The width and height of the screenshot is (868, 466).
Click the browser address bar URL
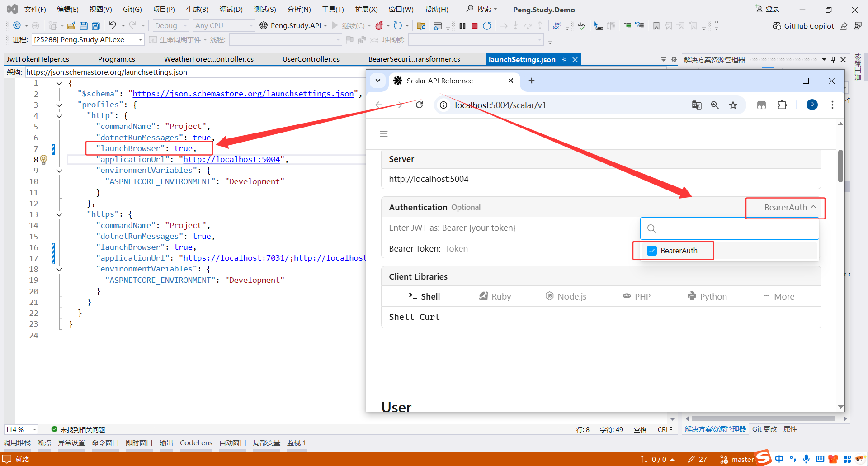tap(500, 105)
